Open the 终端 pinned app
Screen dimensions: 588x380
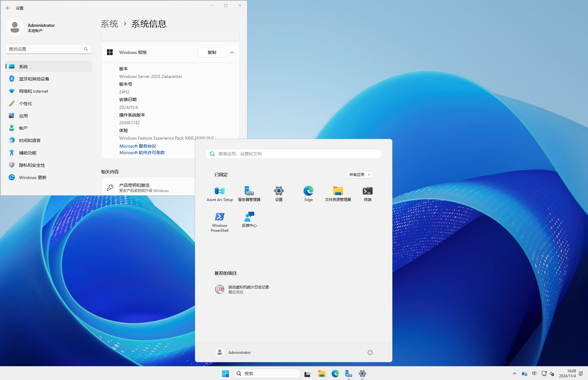pos(367,194)
